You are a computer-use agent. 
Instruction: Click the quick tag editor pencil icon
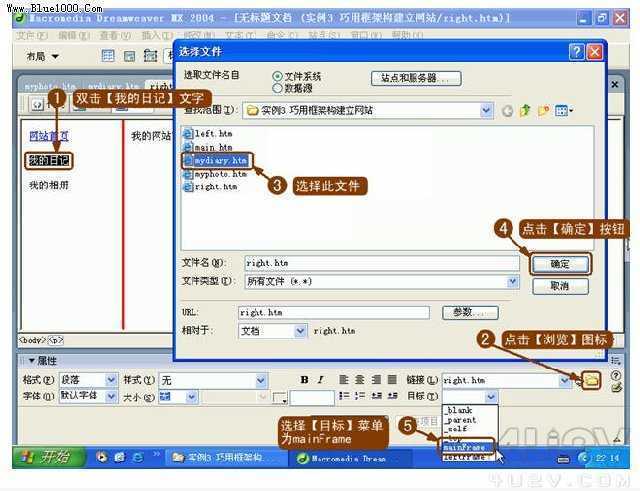[616, 388]
